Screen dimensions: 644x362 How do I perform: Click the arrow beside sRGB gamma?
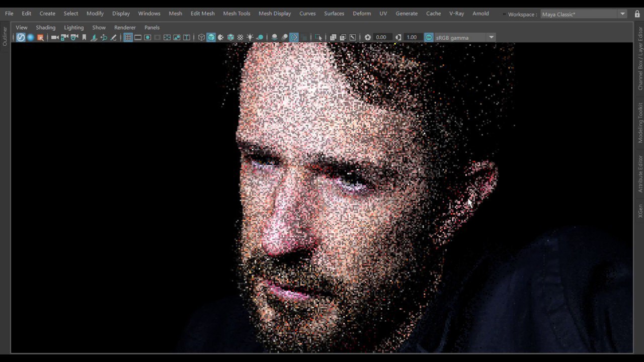pyautogui.click(x=492, y=37)
